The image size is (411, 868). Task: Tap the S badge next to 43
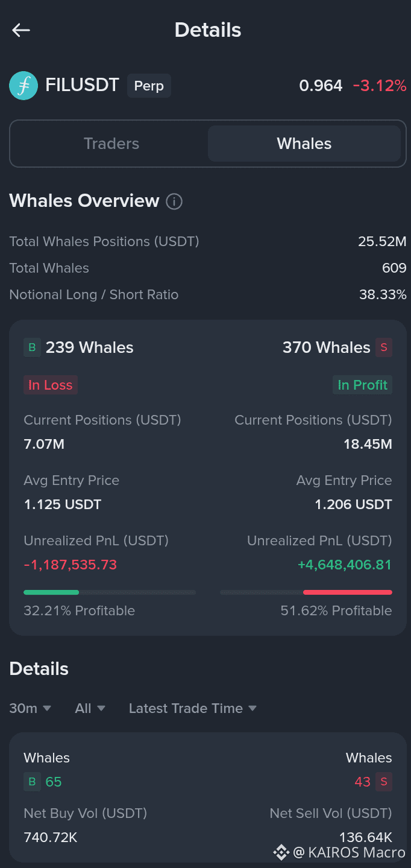point(384,782)
